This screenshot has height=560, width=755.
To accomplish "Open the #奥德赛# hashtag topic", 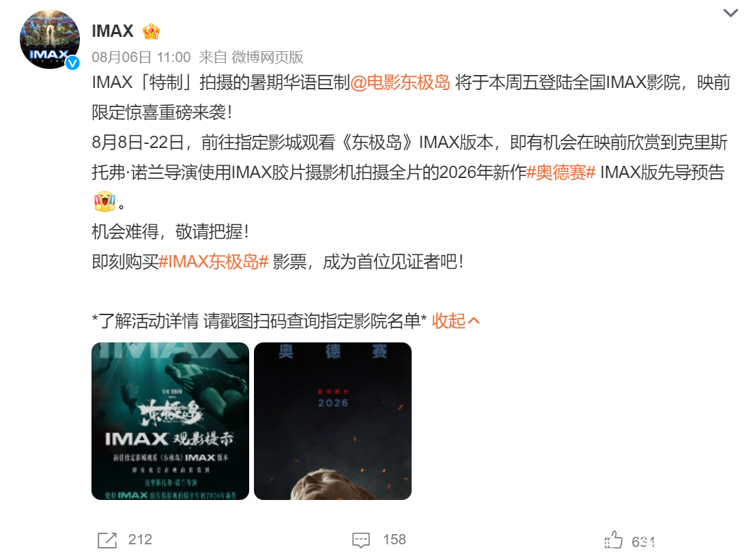I will coord(561,173).
